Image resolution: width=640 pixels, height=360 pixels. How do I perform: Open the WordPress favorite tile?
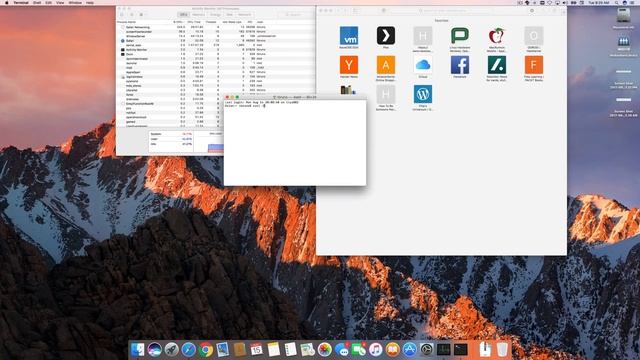point(423,94)
